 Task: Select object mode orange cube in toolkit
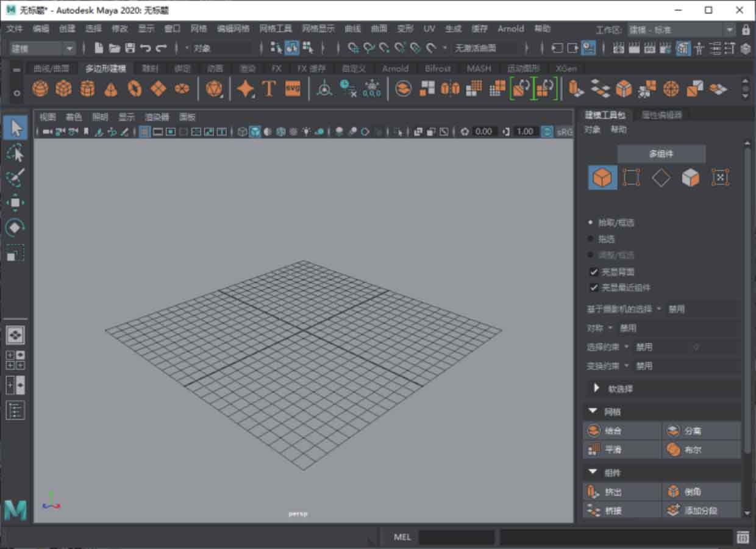(602, 178)
